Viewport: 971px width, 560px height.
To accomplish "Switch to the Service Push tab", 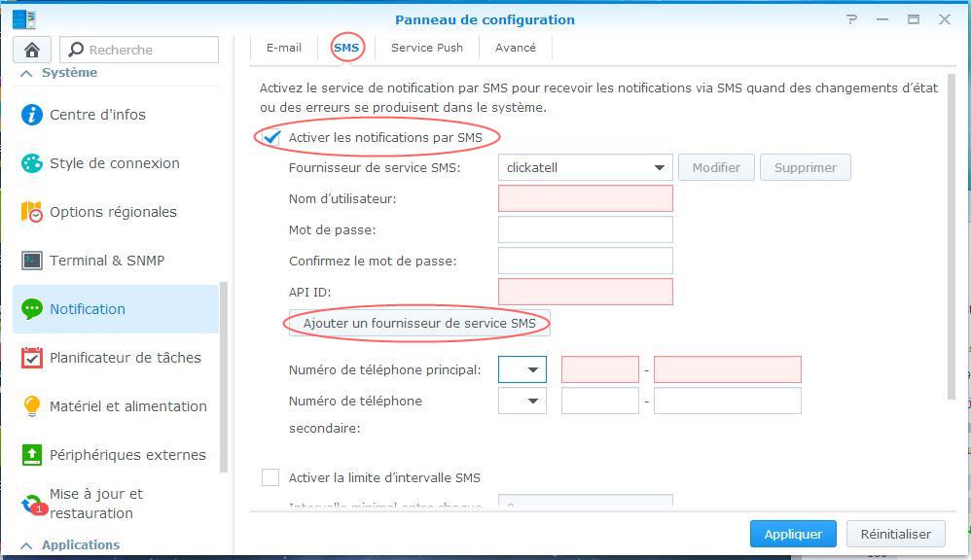I will 427,48.
